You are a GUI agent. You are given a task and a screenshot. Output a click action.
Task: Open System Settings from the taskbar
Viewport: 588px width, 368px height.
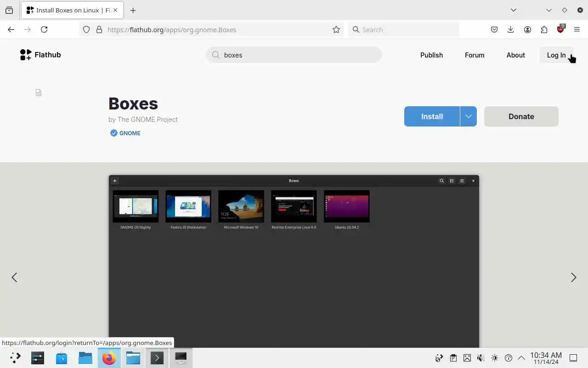[x=38, y=357]
